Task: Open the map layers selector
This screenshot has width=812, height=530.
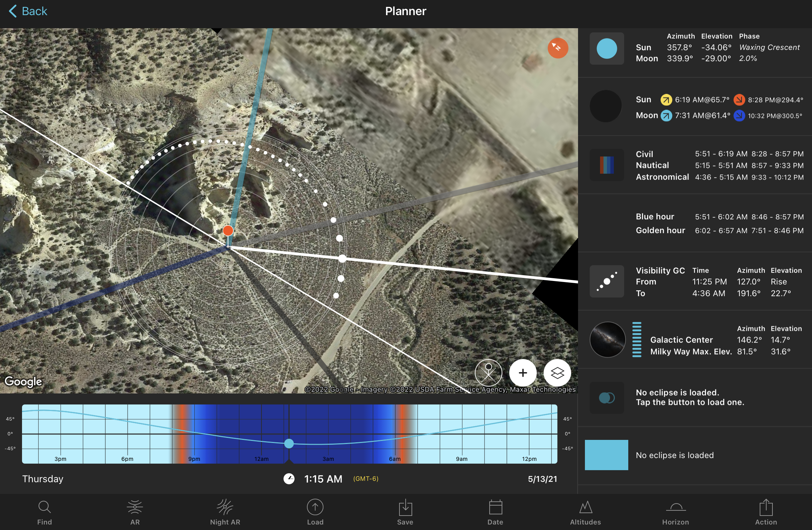Action: pos(557,373)
